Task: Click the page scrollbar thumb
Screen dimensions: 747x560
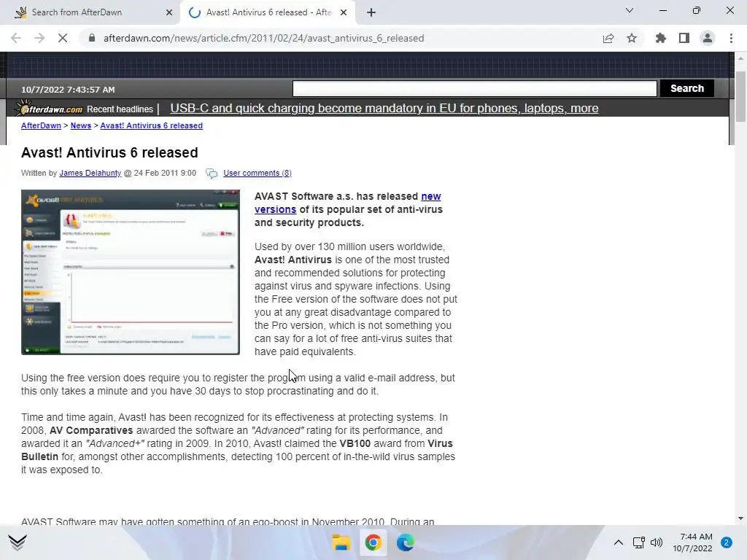Action: 740,97
